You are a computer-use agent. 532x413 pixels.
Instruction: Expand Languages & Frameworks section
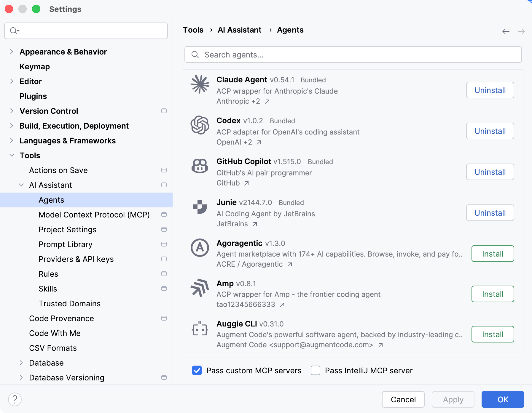click(x=12, y=140)
